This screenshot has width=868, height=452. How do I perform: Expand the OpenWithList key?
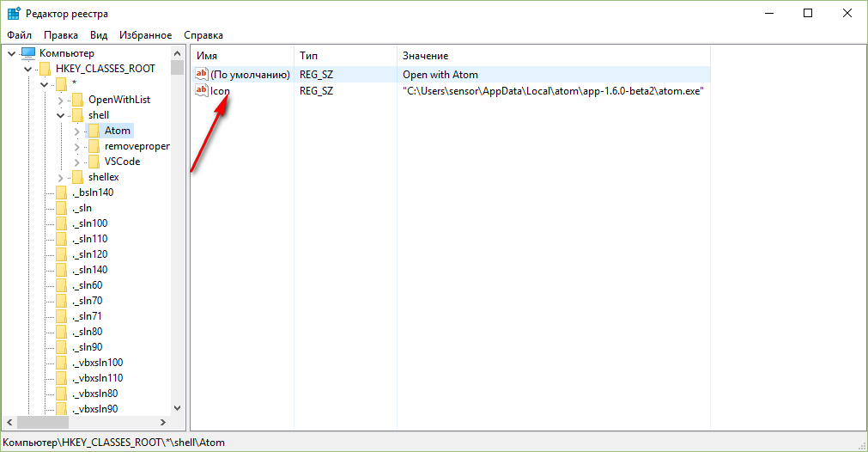click(61, 101)
